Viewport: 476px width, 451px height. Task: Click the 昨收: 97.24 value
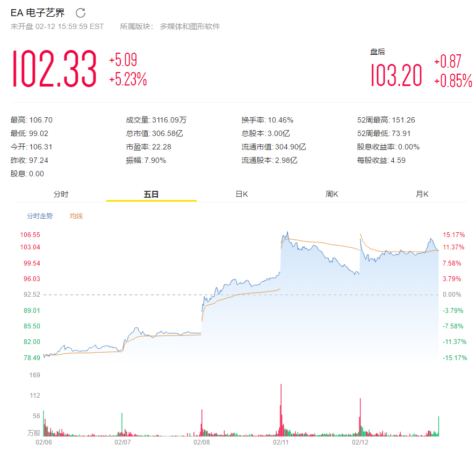pyautogui.click(x=30, y=160)
